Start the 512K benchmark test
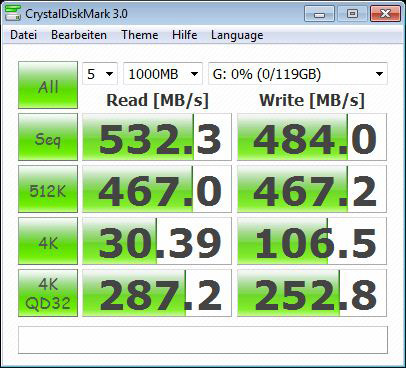This screenshot has height=368, width=406. 48,189
